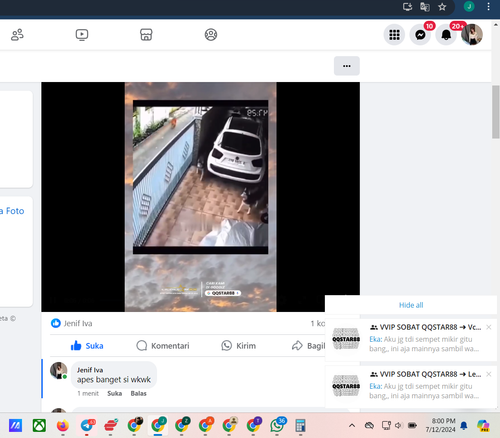Open Copilot icon in taskbar corner

point(483,426)
